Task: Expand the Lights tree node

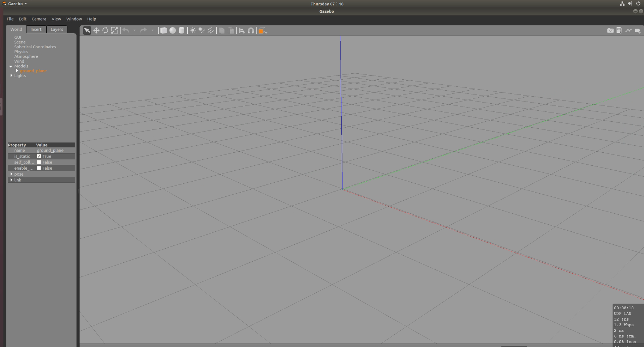Action: coord(11,75)
